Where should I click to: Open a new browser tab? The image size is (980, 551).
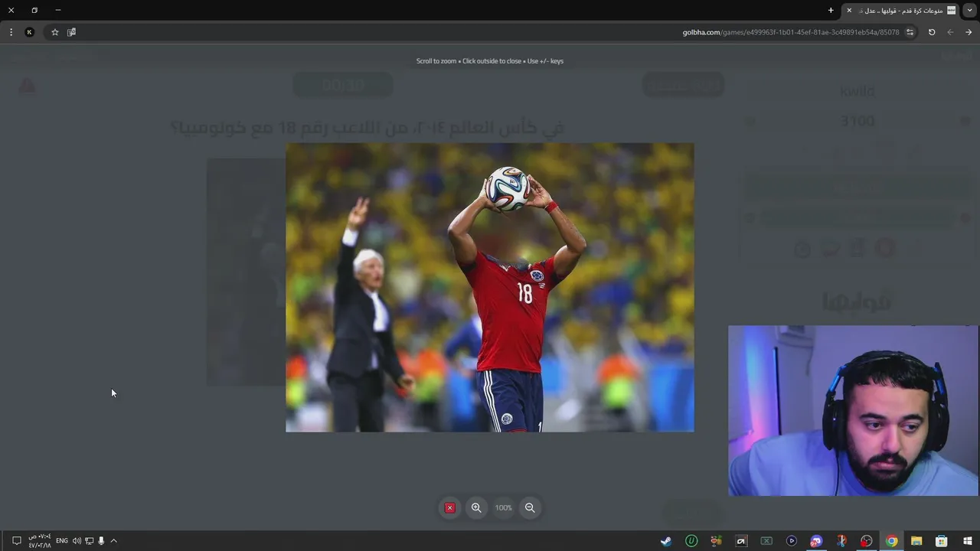coord(831,10)
